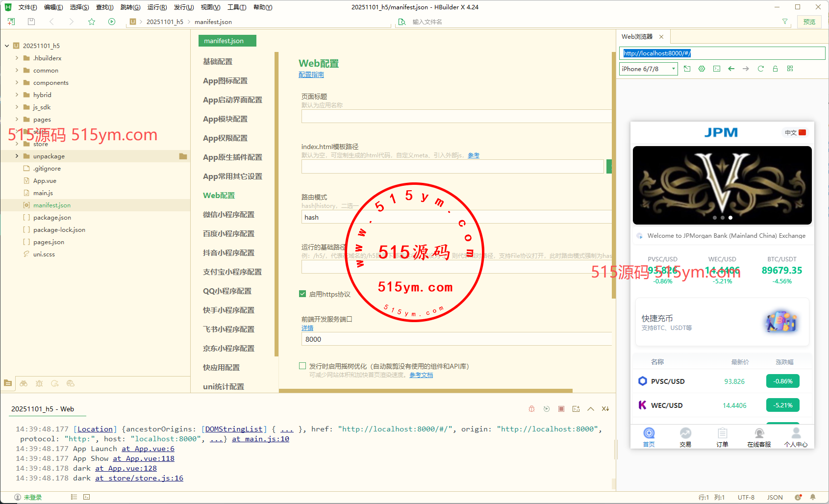Click the star bookmark icon in toolbar
This screenshot has height=504, width=829.
[x=92, y=22]
